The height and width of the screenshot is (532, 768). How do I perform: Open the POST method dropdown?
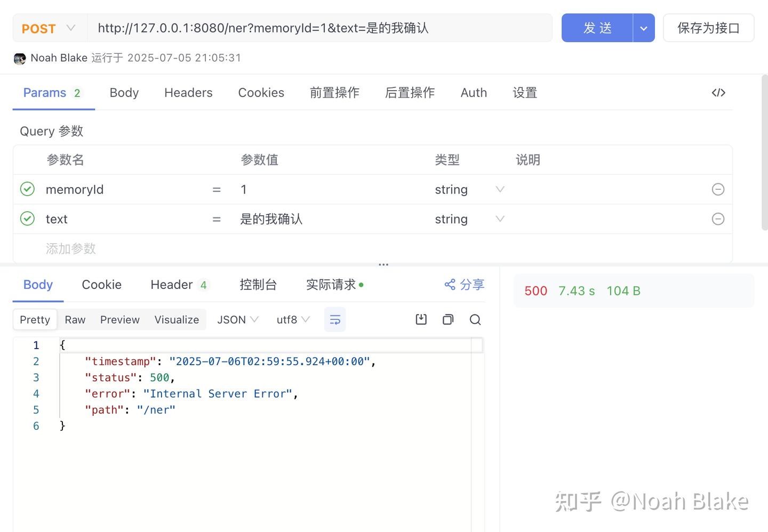click(48, 28)
